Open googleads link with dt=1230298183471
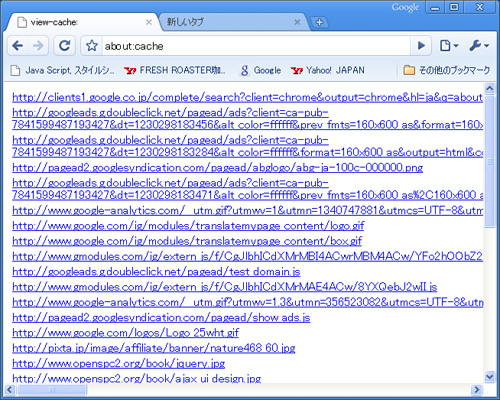Viewport: 500px width, 400px height. coord(247,189)
